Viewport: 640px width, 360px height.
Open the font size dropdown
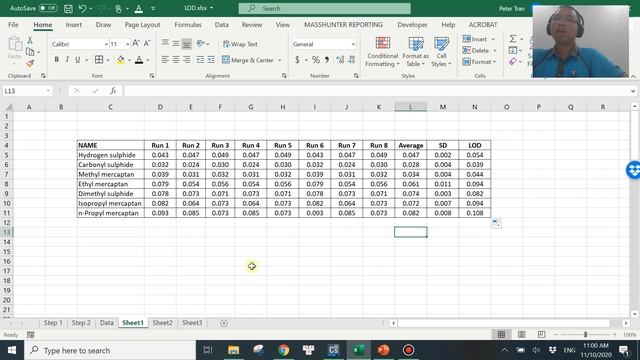coord(127,44)
